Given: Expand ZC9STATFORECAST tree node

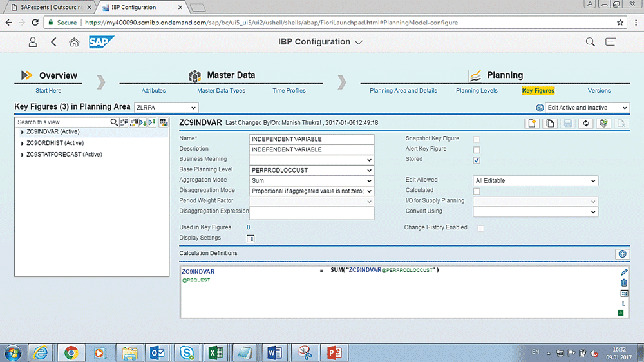Looking at the screenshot, I should coord(22,155).
